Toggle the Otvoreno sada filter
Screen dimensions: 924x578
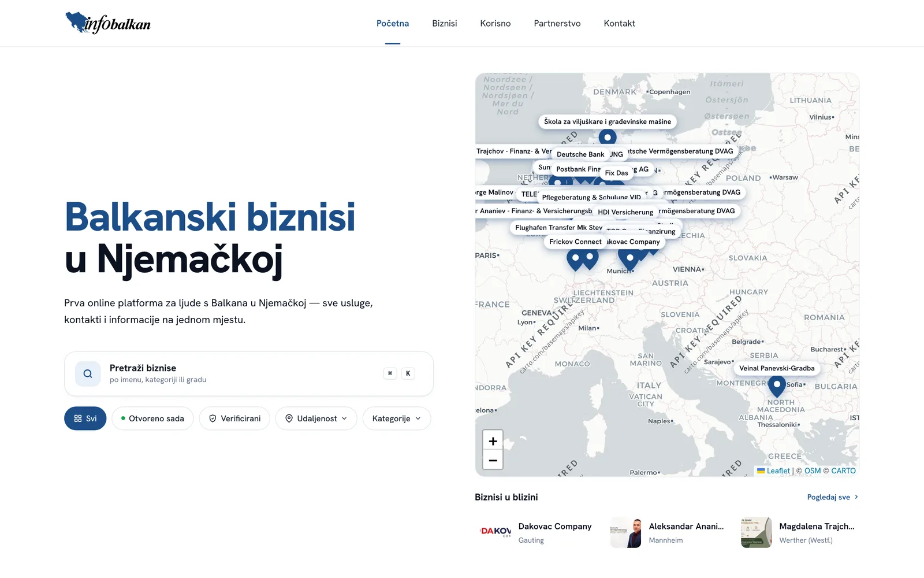pyautogui.click(x=152, y=418)
